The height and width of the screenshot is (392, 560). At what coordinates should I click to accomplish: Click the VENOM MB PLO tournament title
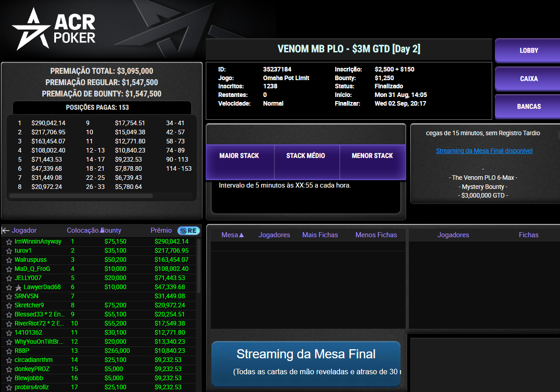tap(349, 49)
